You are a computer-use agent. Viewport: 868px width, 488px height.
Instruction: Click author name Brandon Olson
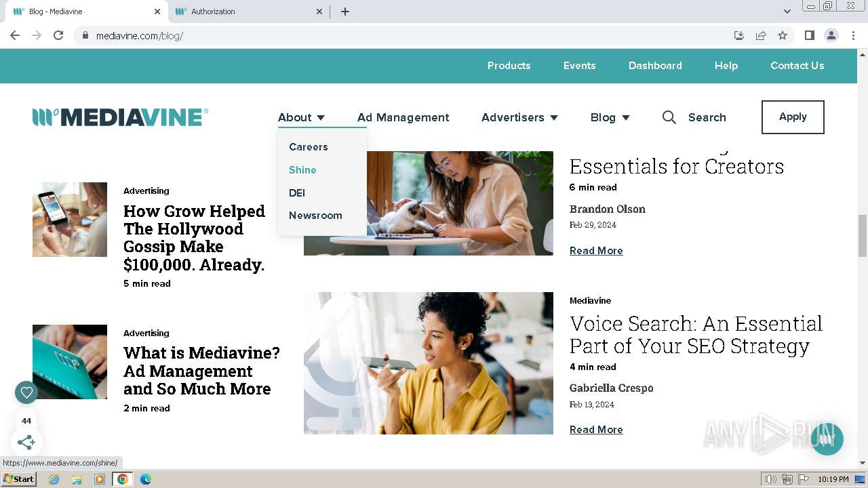coord(608,209)
